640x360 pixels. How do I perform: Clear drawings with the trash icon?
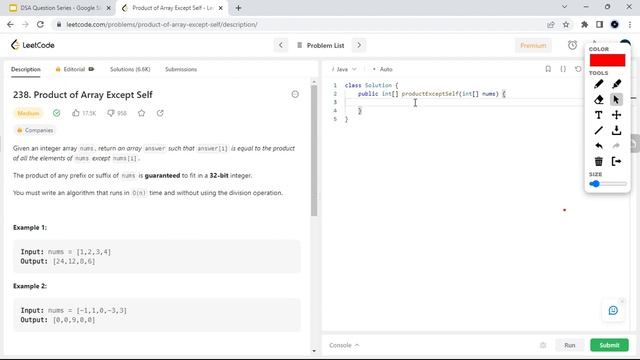pos(598,161)
